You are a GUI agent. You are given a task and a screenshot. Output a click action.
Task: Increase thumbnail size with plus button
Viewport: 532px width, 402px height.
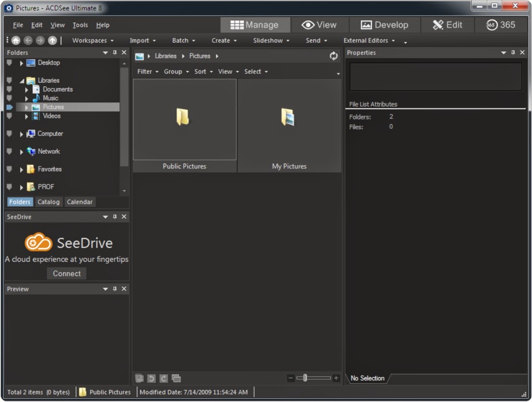click(336, 378)
